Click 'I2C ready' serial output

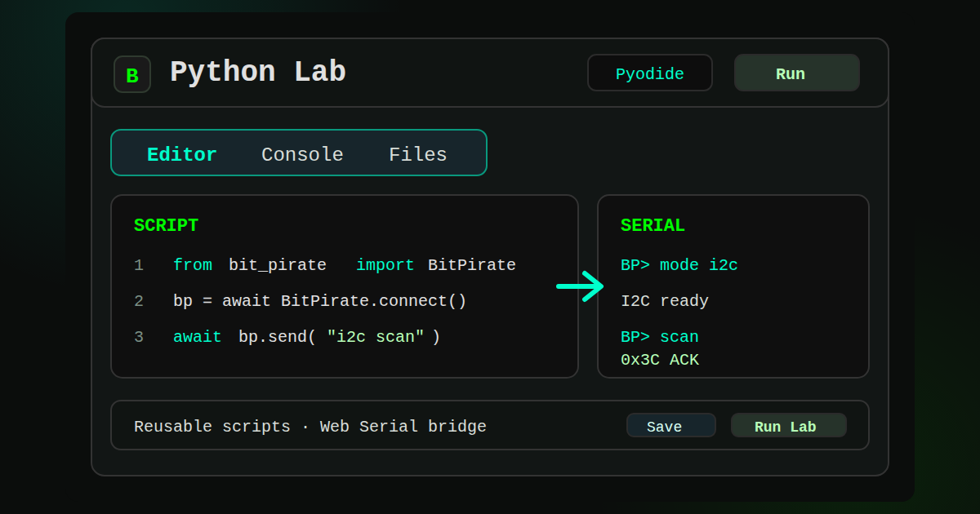point(665,301)
